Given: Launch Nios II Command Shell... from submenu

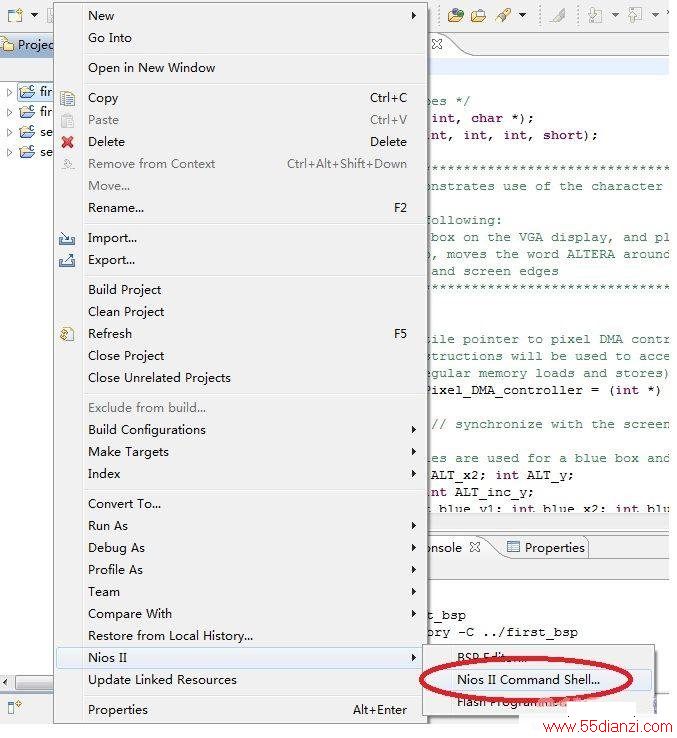Looking at the screenshot, I should (x=528, y=680).
